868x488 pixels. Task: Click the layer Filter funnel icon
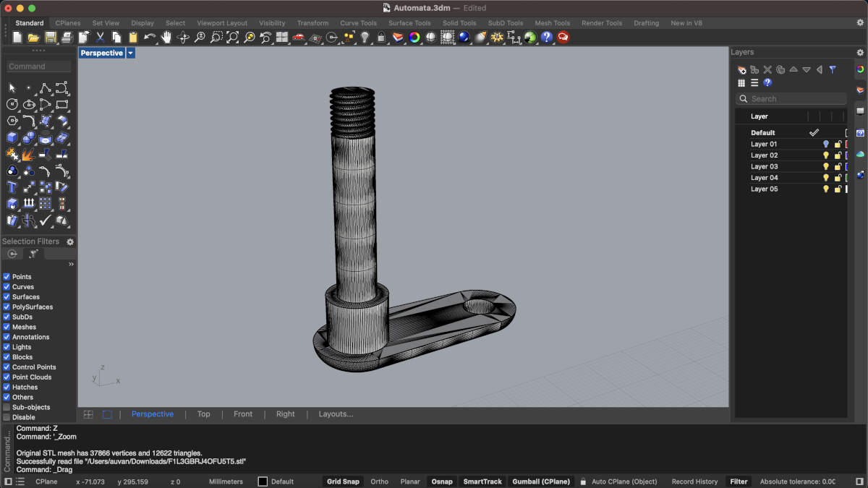(x=833, y=70)
